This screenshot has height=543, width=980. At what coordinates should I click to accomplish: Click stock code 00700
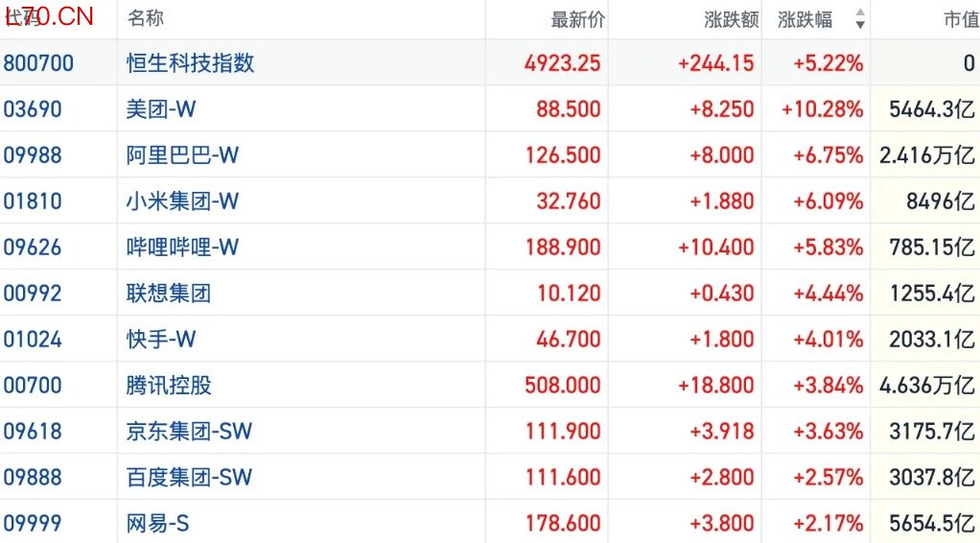[33, 385]
